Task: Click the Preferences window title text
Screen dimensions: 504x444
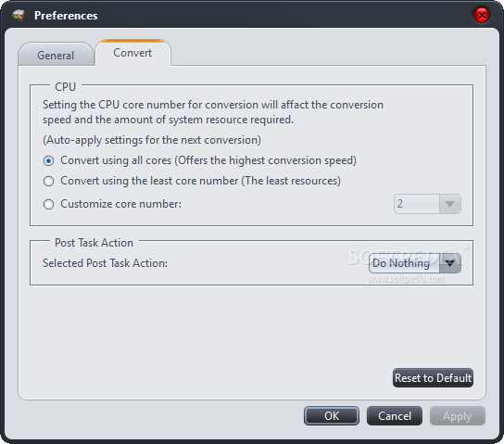Action: pos(66,16)
